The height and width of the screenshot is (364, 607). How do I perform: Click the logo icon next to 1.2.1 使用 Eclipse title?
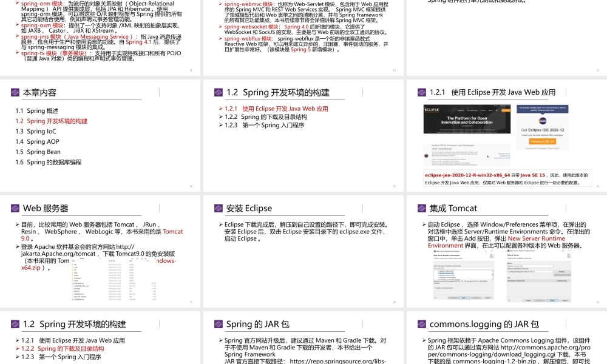click(422, 93)
